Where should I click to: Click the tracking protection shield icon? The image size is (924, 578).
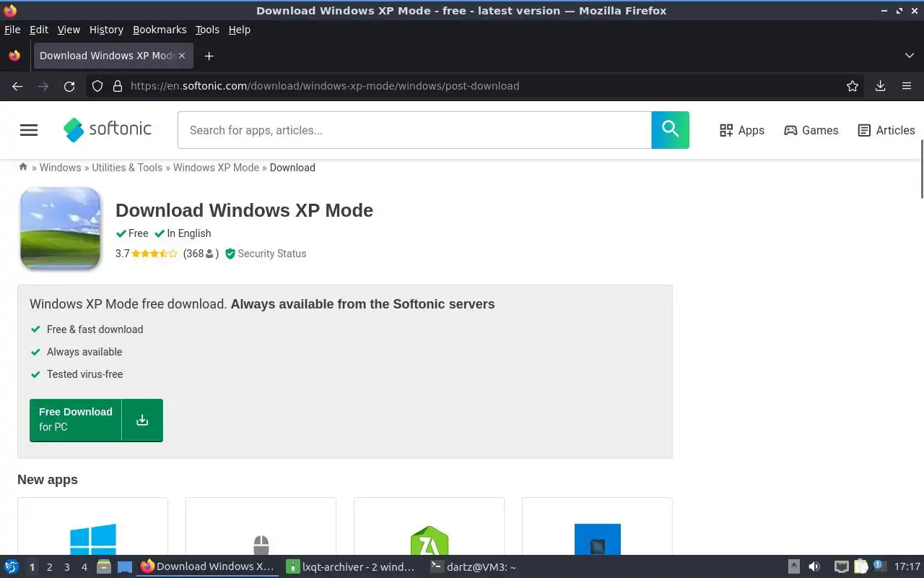click(97, 86)
